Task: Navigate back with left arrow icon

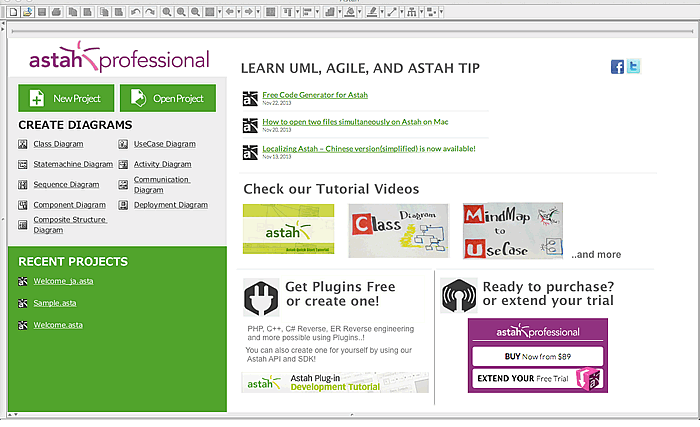Action: click(229, 12)
